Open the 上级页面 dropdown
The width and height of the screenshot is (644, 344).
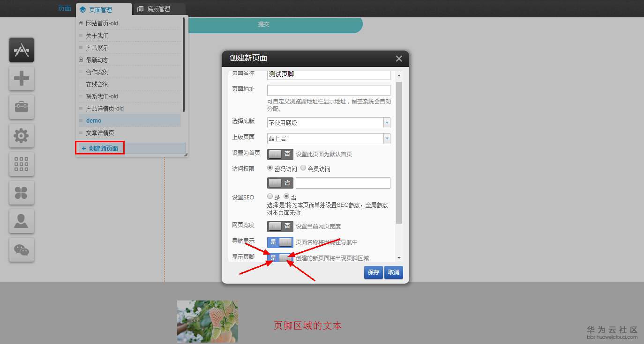(x=387, y=139)
